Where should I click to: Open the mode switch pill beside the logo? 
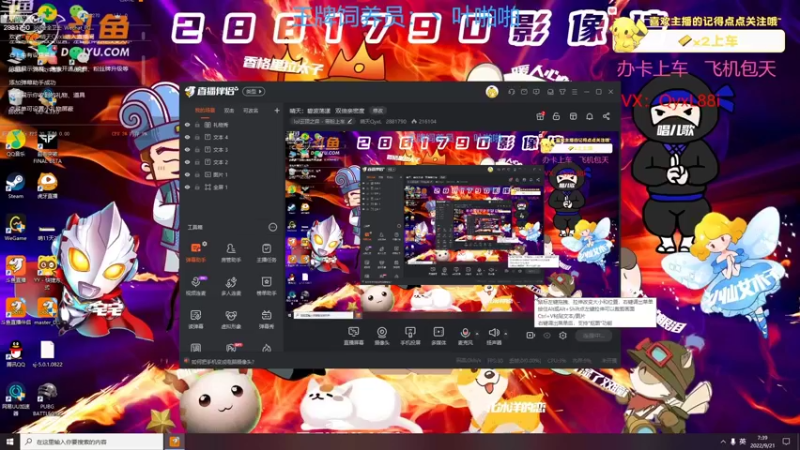[x=254, y=92]
